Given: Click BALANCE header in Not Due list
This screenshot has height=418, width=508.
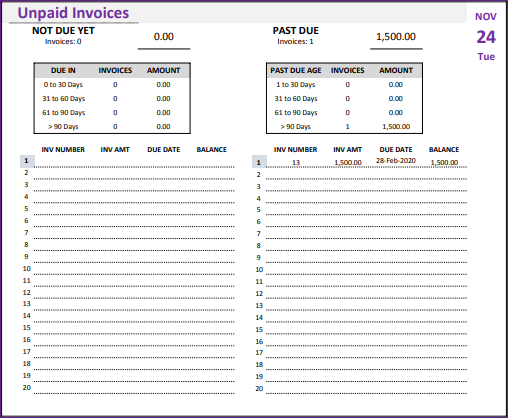Looking at the screenshot, I should 212,150.
